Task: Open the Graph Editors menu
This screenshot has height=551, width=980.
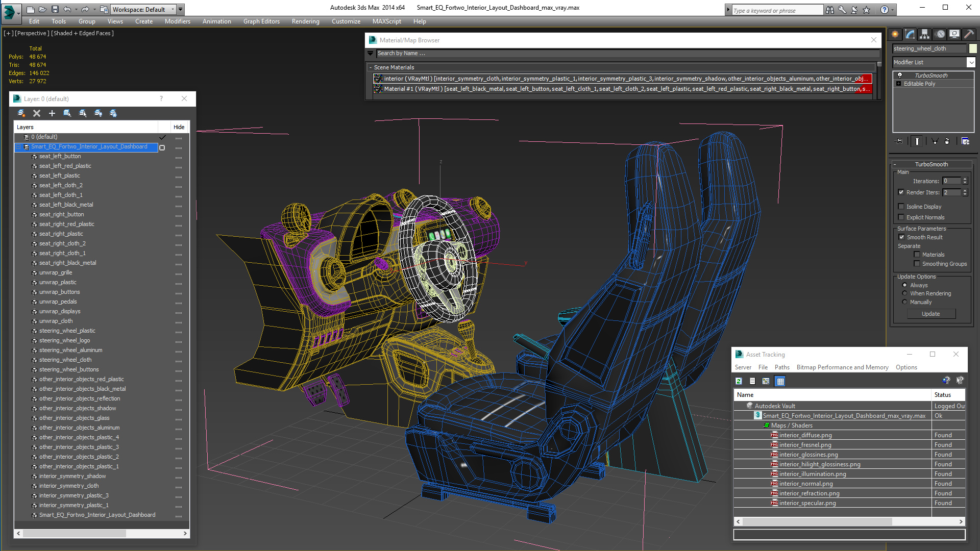Action: point(261,21)
